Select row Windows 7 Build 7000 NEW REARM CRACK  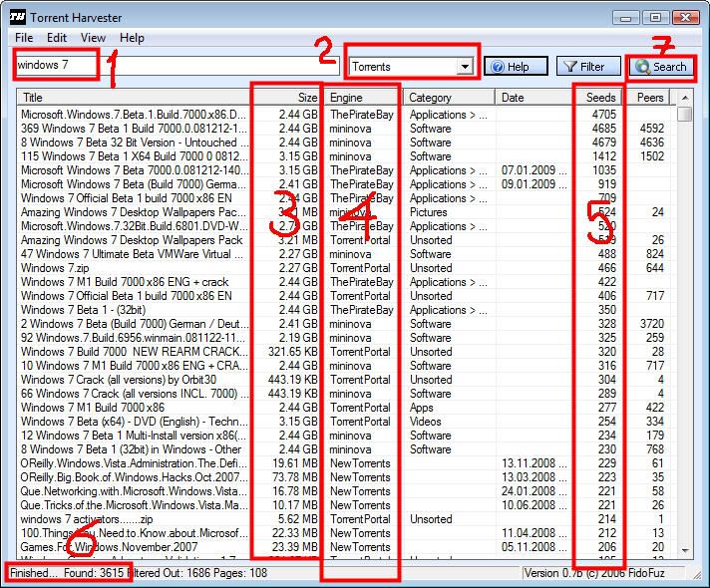click(x=344, y=352)
